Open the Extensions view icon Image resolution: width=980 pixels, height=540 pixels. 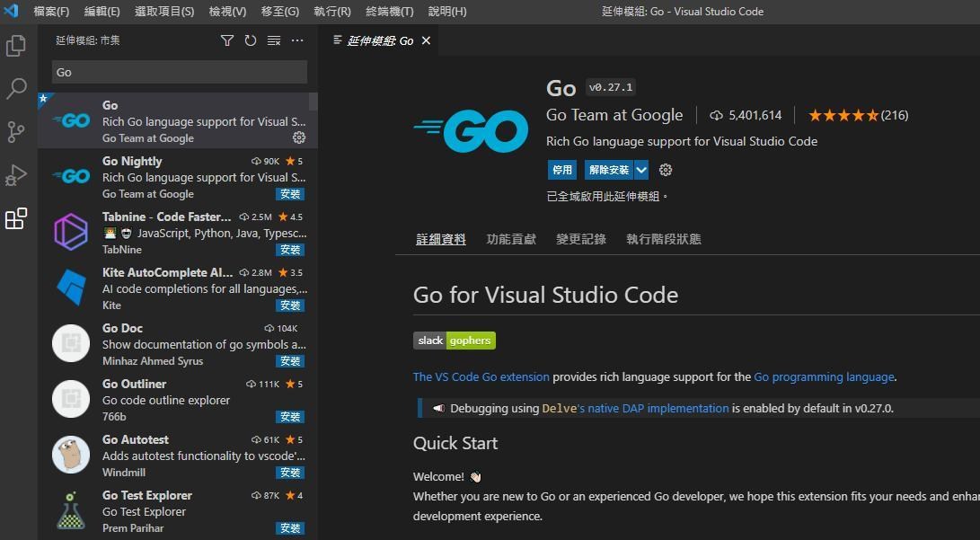point(15,218)
